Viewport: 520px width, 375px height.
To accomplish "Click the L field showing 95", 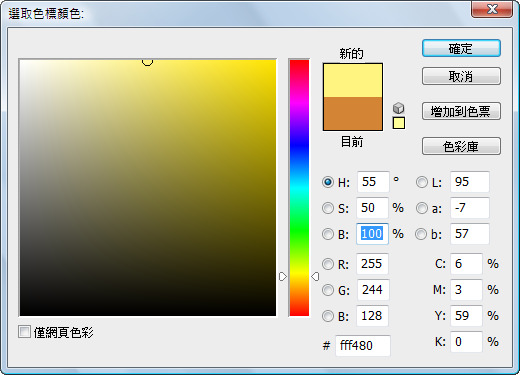I will pyautogui.click(x=470, y=182).
